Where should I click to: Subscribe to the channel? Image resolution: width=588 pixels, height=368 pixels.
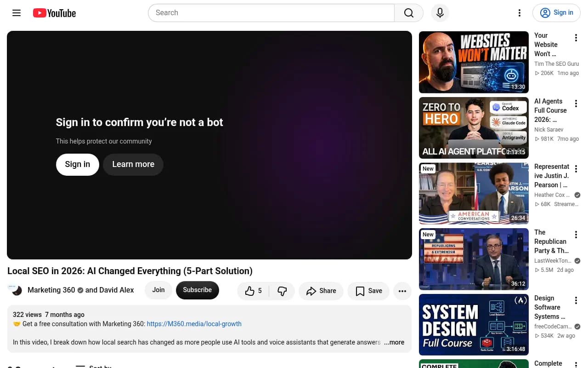tap(198, 290)
